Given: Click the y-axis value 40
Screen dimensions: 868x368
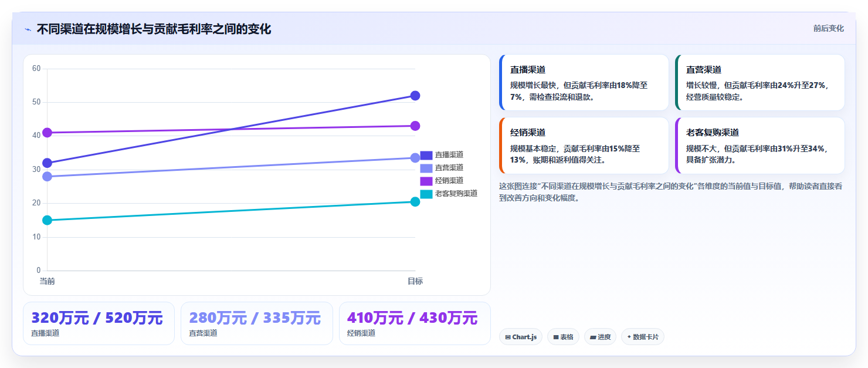Looking at the screenshot, I should click(x=36, y=136).
